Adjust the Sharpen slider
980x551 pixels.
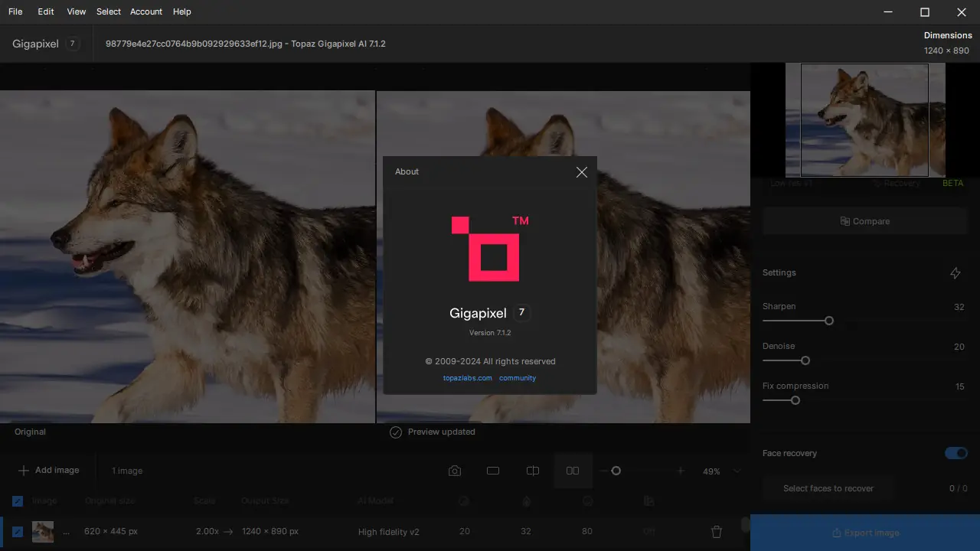point(829,321)
